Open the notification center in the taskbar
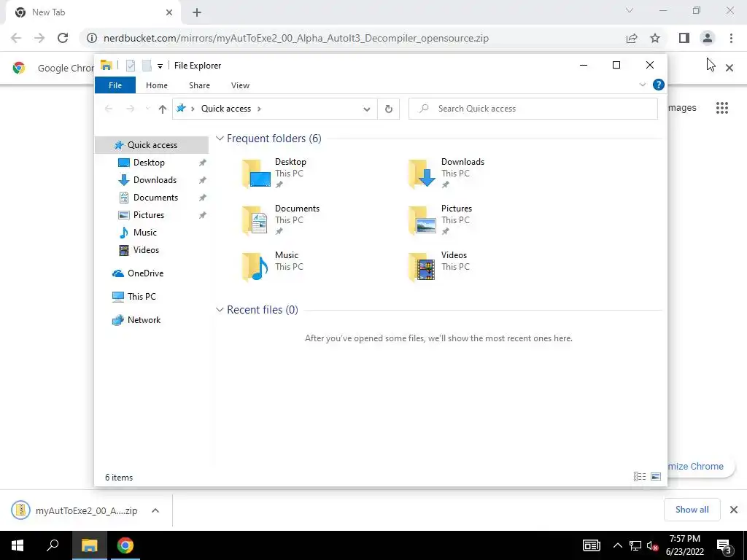Image resolution: width=747 pixels, height=560 pixels. click(x=724, y=546)
